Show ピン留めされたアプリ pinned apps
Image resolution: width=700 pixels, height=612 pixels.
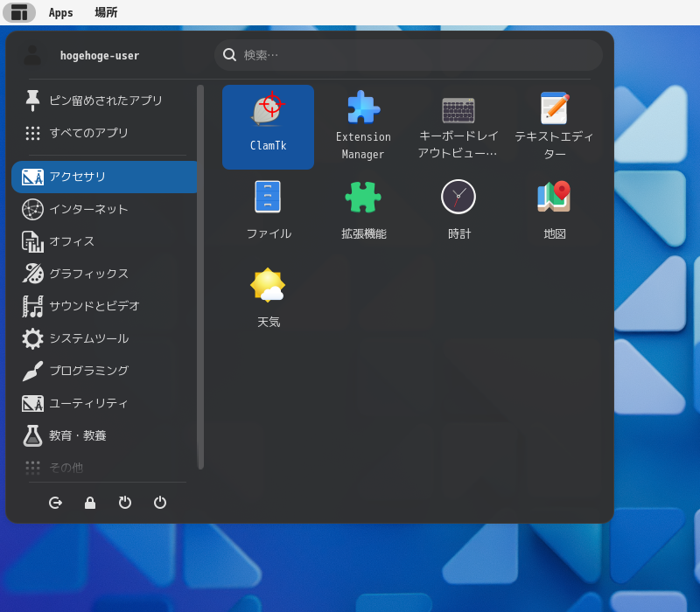105,101
